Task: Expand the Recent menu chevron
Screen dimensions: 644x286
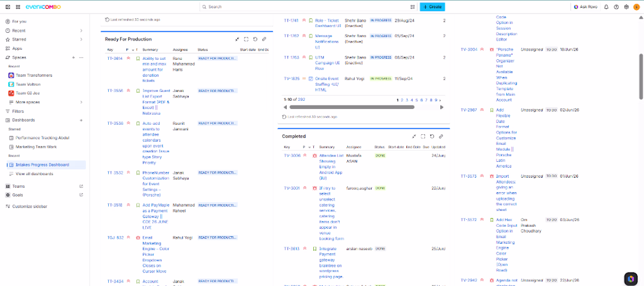Action: tap(81, 30)
